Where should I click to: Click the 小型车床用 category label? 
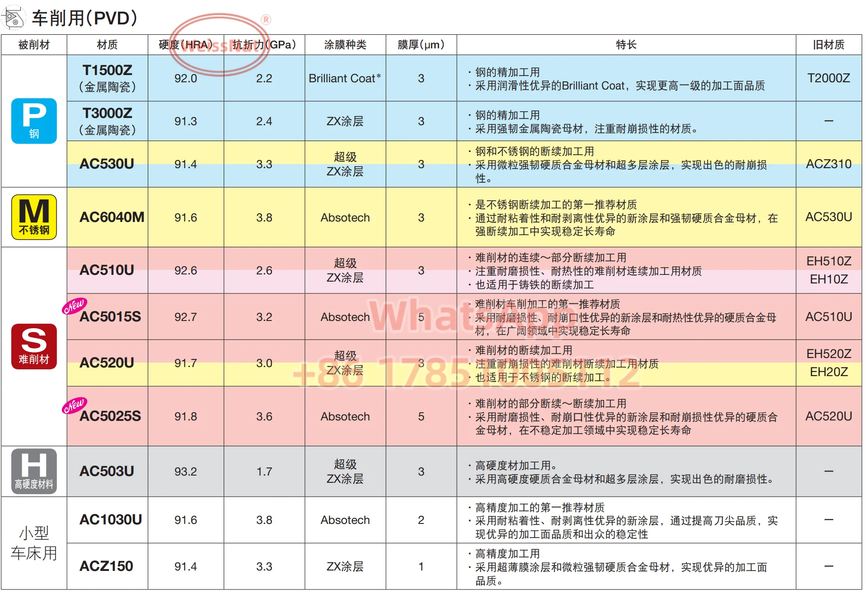coord(34,543)
